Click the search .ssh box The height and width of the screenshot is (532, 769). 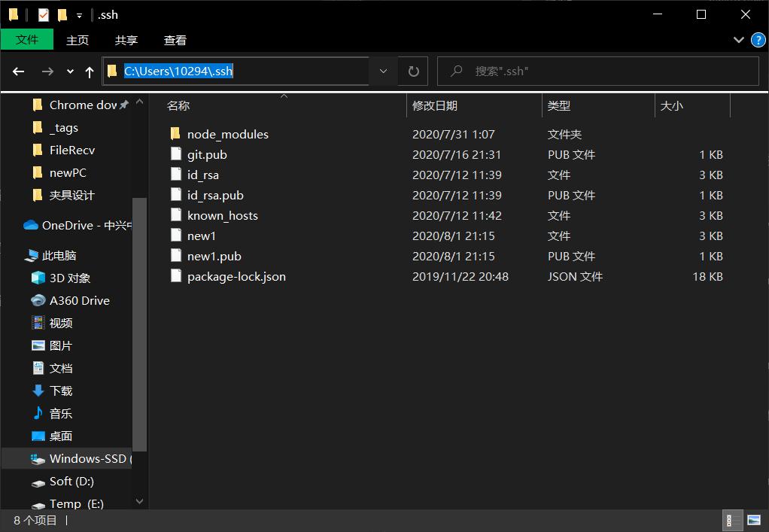click(x=598, y=71)
